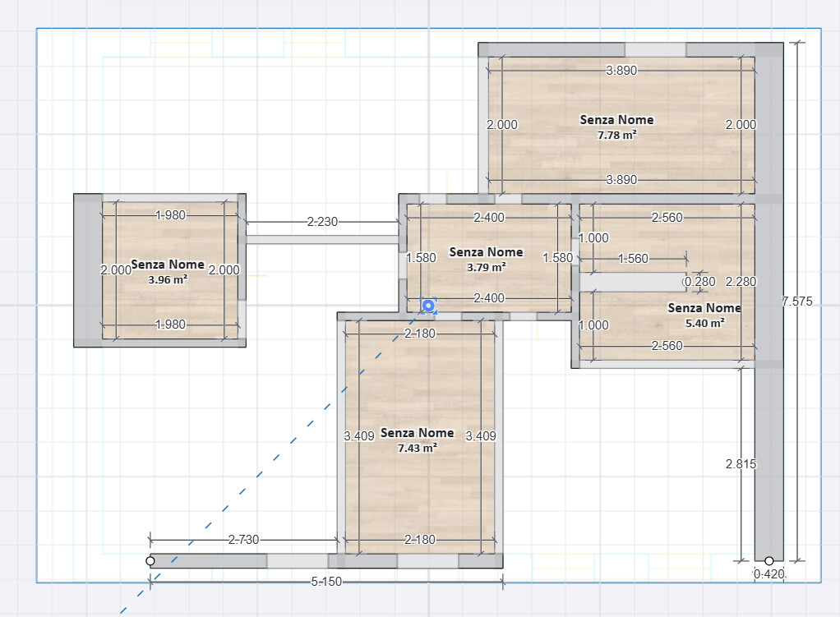Select the thin wall under the 2.230 label

tap(322, 239)
